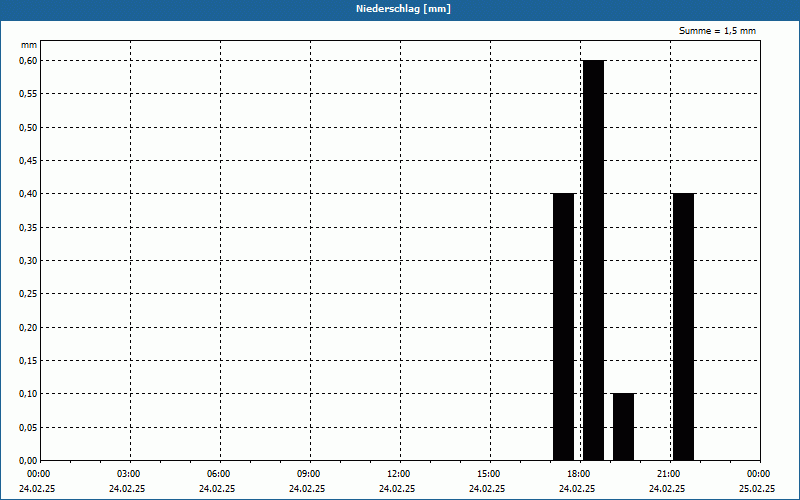Click the 21:00 time label
Image resolution: width=800 pixels, height=500 pixels.
tap(668, 474)
